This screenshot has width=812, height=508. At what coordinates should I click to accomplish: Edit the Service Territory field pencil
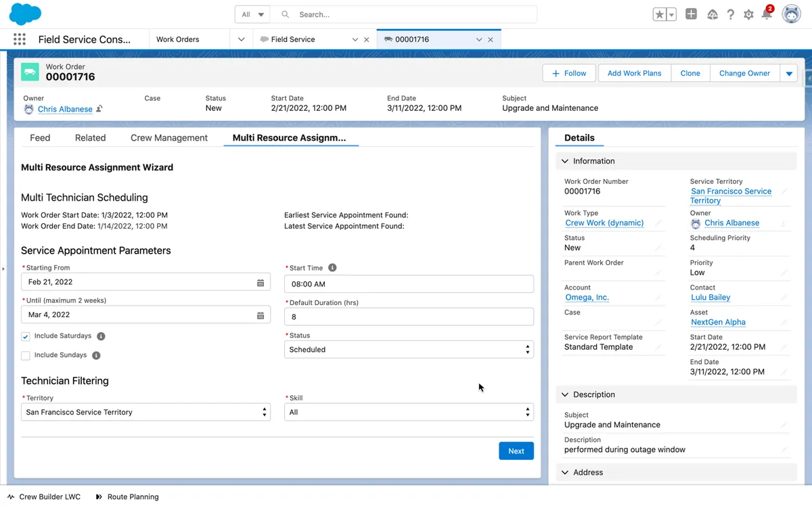pyautogui.click(x=784, y=192)
